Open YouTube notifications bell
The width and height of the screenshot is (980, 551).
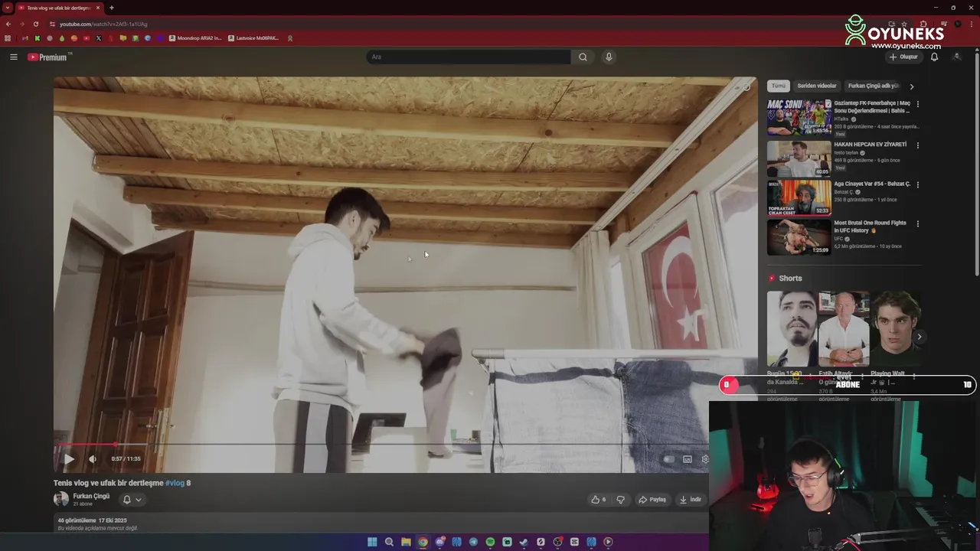934,57
